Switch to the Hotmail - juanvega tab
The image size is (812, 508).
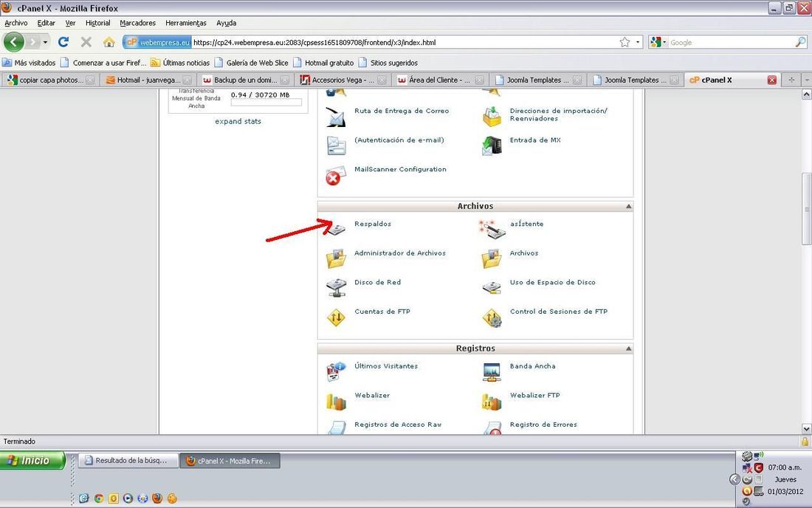click(148, 80)
